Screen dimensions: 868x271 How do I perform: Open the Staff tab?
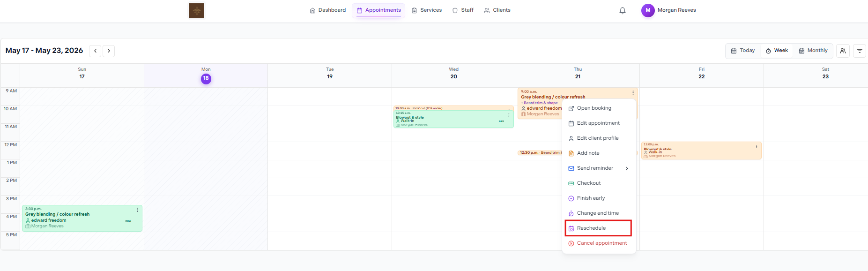pos(462,10)
